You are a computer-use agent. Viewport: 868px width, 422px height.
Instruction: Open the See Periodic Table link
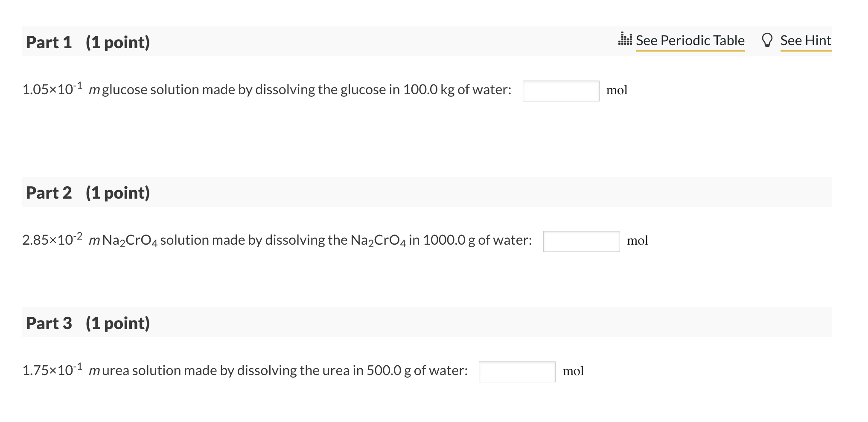pos(690,40)
